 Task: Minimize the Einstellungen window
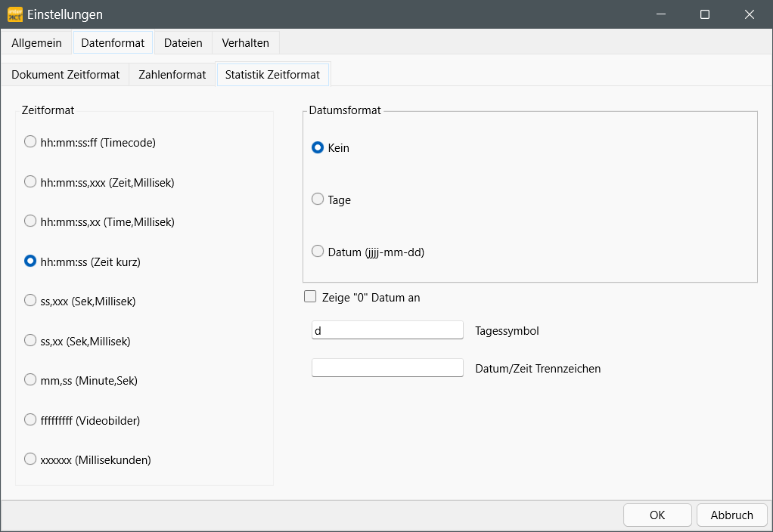pos(661,14)
